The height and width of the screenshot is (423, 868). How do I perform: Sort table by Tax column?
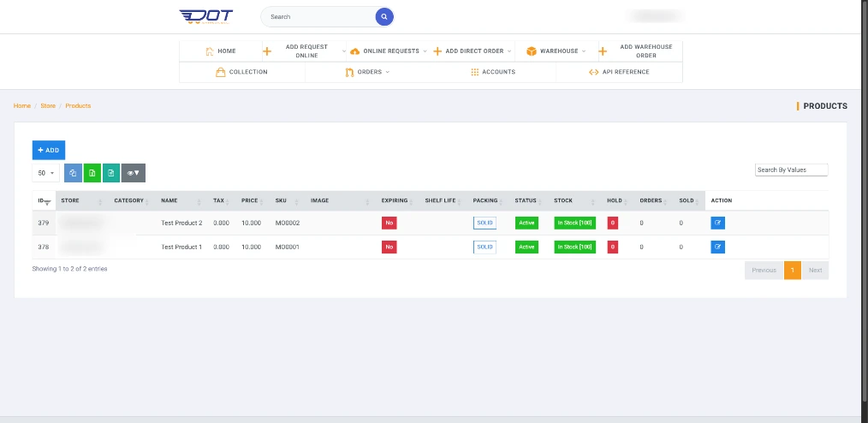pos(222,200)
